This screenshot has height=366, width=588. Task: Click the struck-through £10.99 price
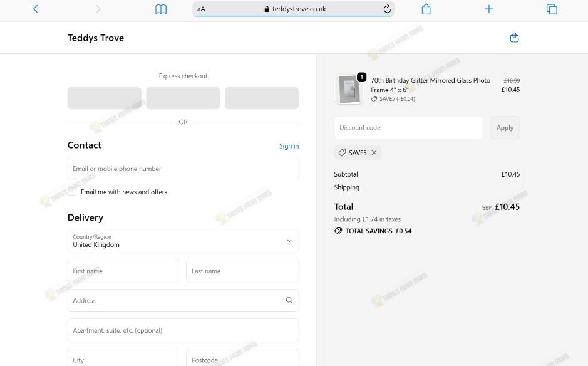tap(512, 81)
